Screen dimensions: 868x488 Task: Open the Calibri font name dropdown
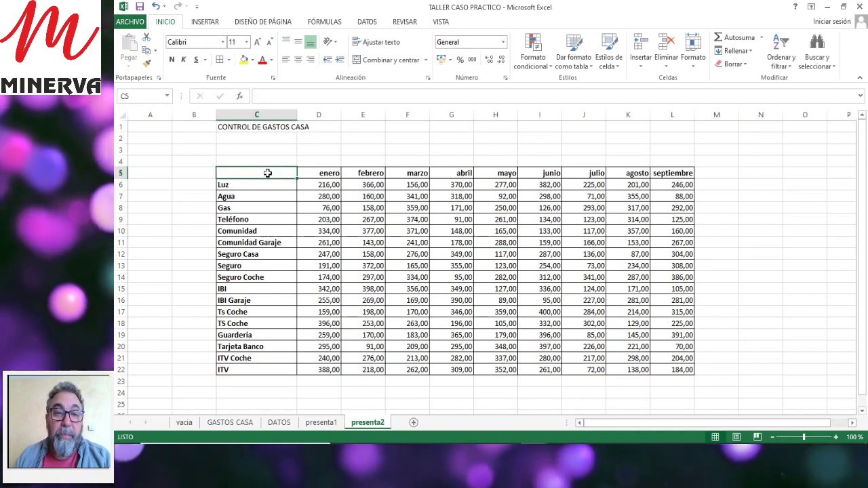tap(222, 42)
